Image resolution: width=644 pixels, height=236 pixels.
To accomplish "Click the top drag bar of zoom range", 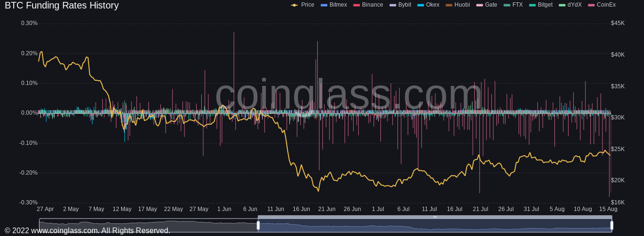I will click(435, 217).
